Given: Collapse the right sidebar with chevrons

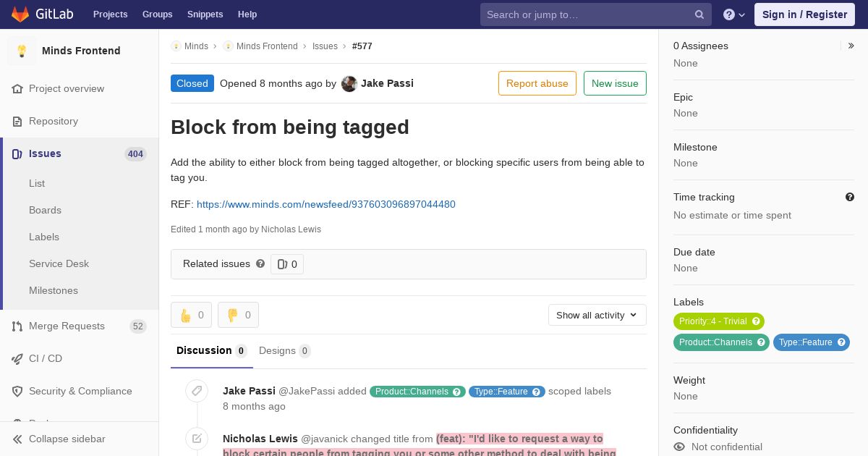Looking at the screenshot, I should (x=851, y=46).
